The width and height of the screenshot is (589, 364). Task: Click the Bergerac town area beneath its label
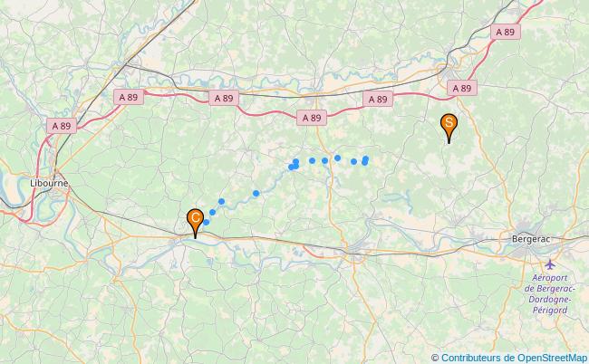click(526, 253)
